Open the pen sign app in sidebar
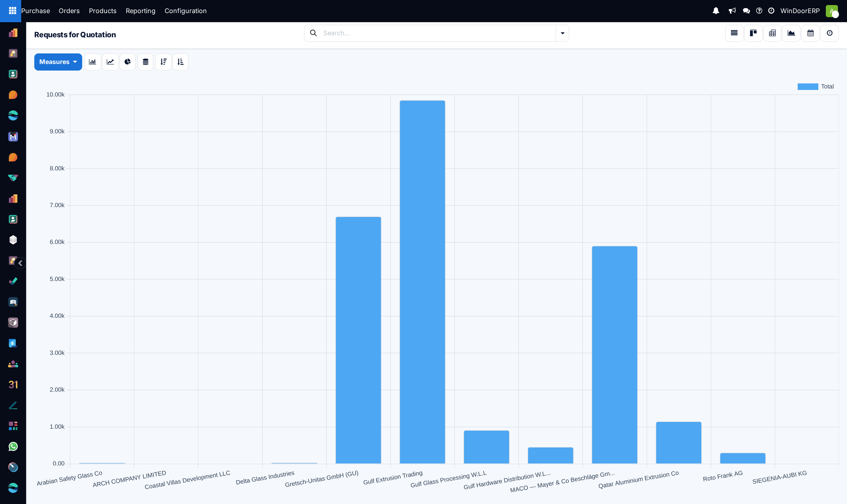This screenshot has width=847, height=504. coord(13,405)
